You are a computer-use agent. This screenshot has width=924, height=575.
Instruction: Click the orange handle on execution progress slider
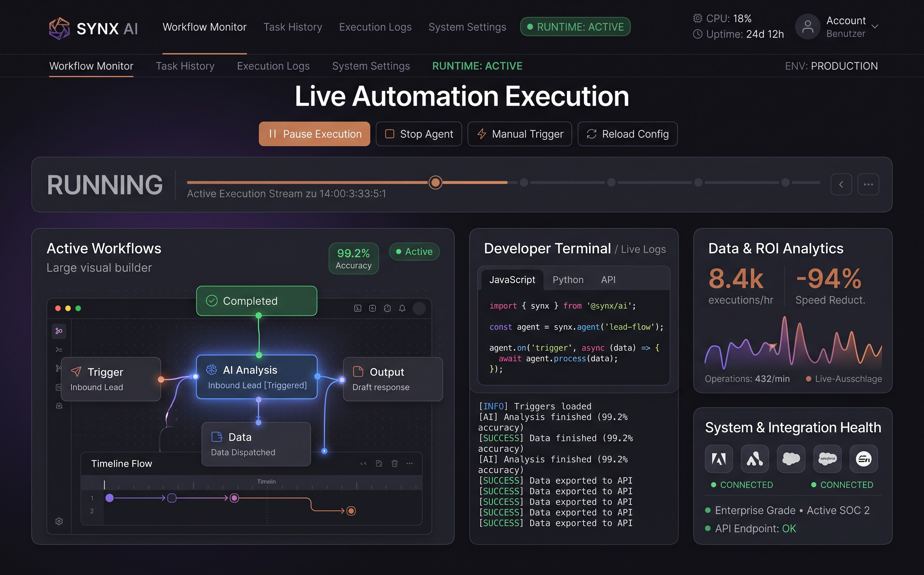click(435, 183)
